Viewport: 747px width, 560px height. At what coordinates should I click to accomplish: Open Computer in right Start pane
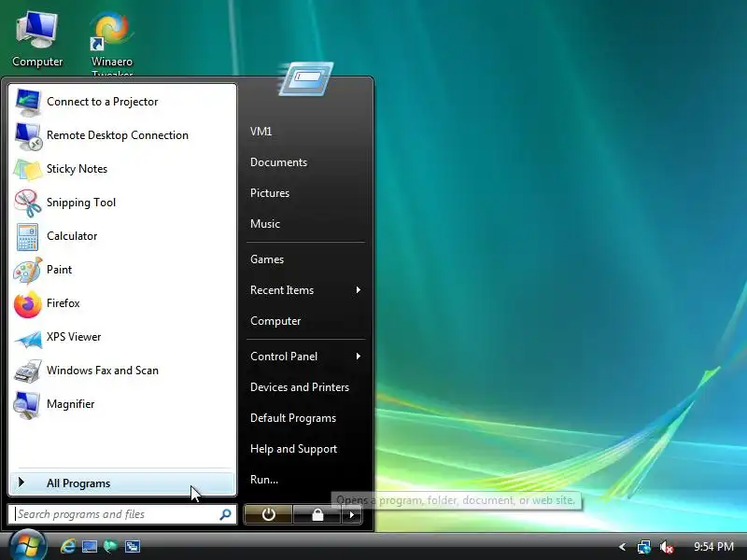[x=275, y=321]
